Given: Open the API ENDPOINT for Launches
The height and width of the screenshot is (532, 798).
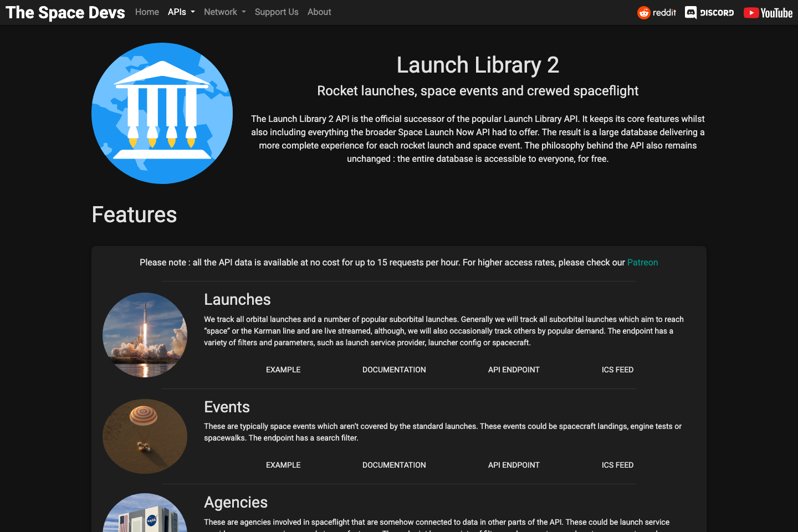Looking at the screenshot, I should tap(514, 370).
